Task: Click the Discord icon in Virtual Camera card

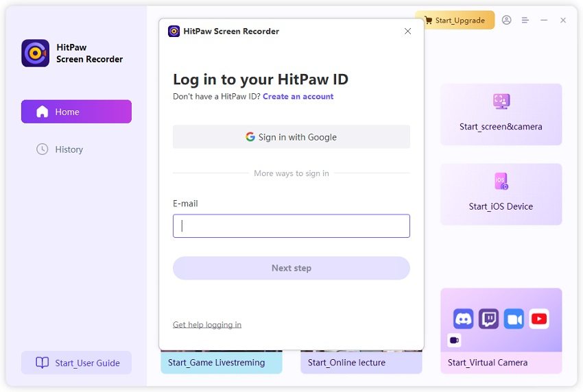Action: click(463, 319)
